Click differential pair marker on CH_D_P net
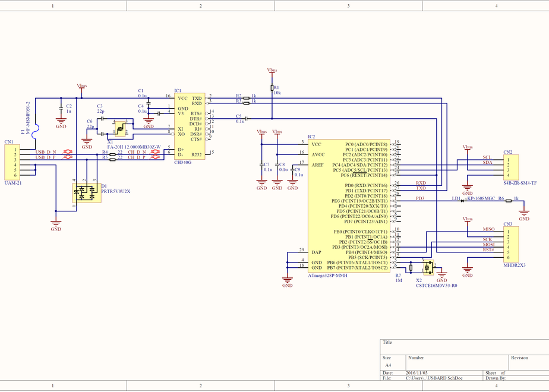 [x=154, y=157]
